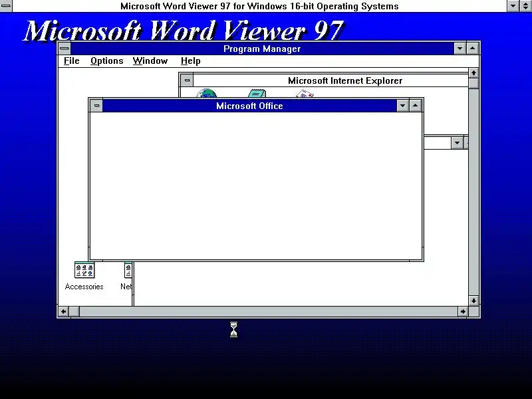Click the Accessories label text

(x=84, y=287)
